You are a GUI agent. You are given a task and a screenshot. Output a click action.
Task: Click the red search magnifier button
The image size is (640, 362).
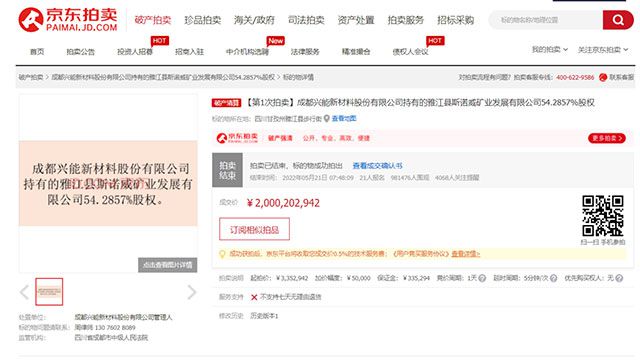(x=618, y=20)
